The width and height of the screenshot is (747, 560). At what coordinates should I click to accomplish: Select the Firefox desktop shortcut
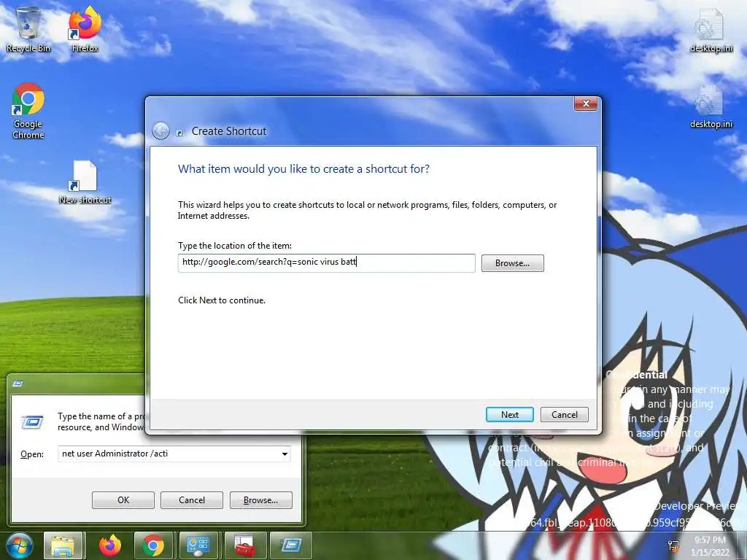point(85,29)
